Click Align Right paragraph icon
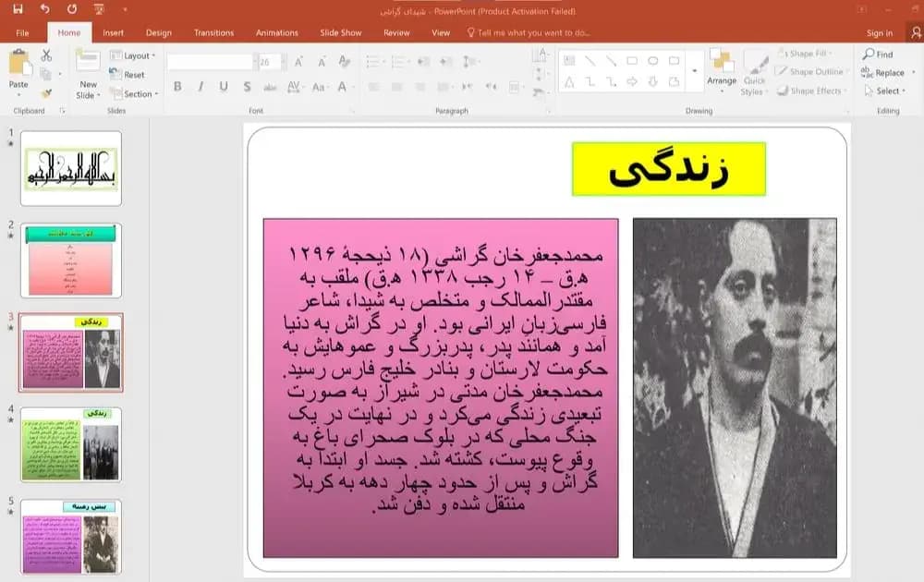This screenshot has height=582, width=924. (x=420, y=87)
